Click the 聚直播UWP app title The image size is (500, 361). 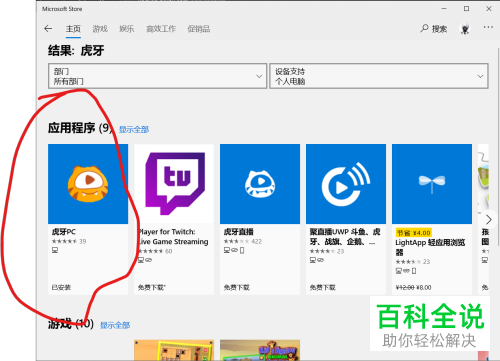coord(345,237)
